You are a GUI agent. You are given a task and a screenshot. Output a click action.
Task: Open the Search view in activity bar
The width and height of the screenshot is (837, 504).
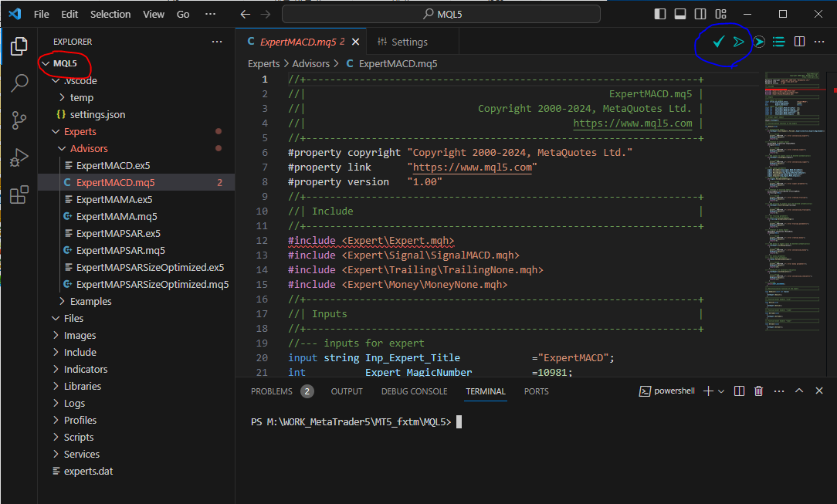click(19, 83)
